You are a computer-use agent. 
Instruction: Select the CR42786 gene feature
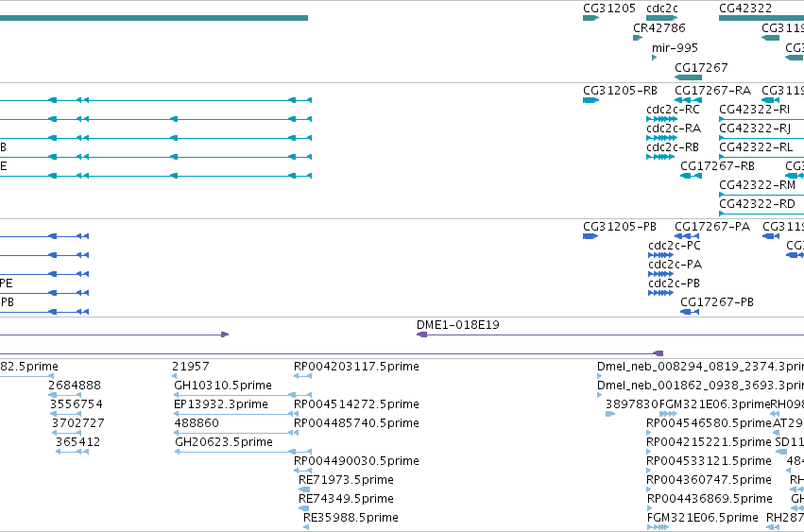(x=638, y=38)
